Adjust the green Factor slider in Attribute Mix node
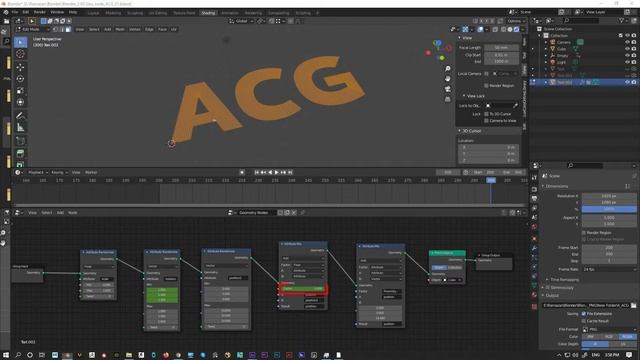The image size is (640, 360). click(302, 289)
